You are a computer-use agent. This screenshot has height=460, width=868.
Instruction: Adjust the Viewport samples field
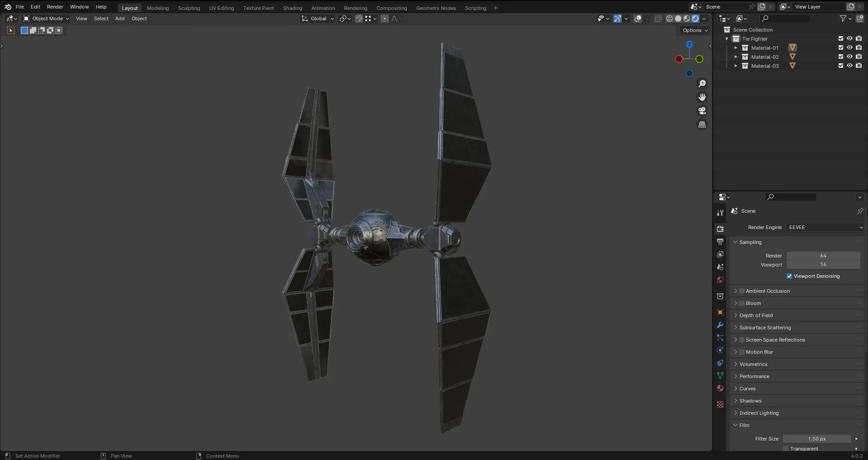coord(823,265)
